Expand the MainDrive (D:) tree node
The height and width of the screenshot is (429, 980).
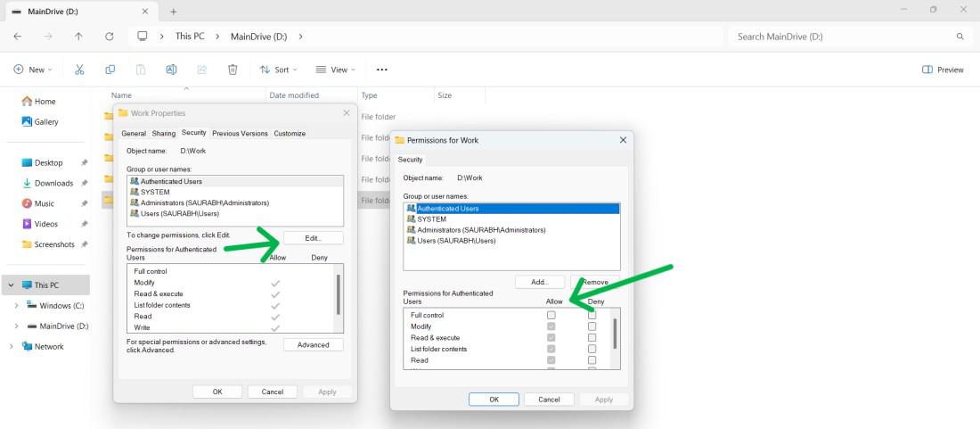tap(16, 326)
